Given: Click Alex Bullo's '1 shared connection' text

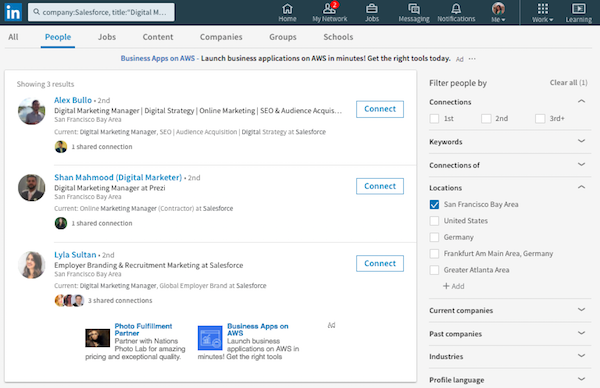Looking at the screenshot, I should point(102,147).
